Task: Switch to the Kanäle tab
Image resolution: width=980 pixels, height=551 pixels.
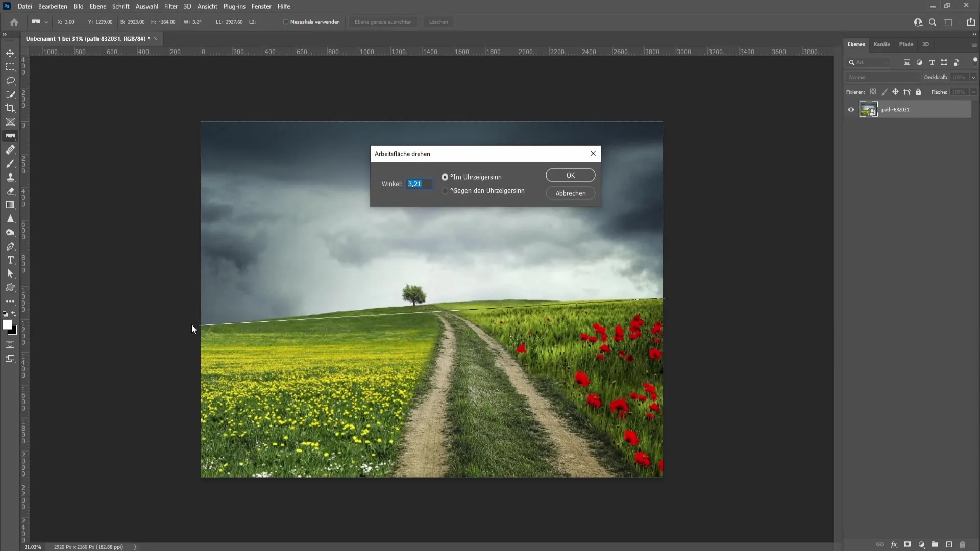Action: pyautogui.click(x=881, y=44)
